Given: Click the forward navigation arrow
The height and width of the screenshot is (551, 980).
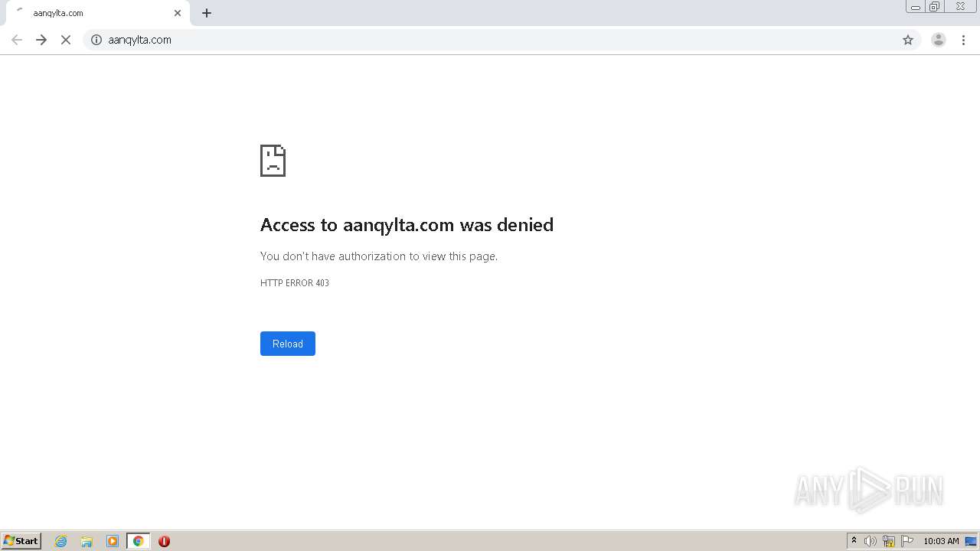Looking at the screenshot, I should point(41,40).
